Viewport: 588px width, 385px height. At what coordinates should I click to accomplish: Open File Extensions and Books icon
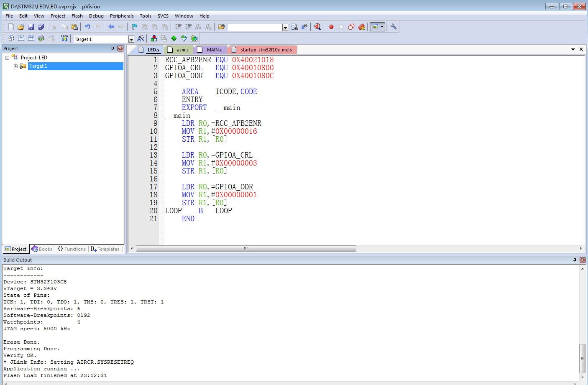click(x=154, y=38)
